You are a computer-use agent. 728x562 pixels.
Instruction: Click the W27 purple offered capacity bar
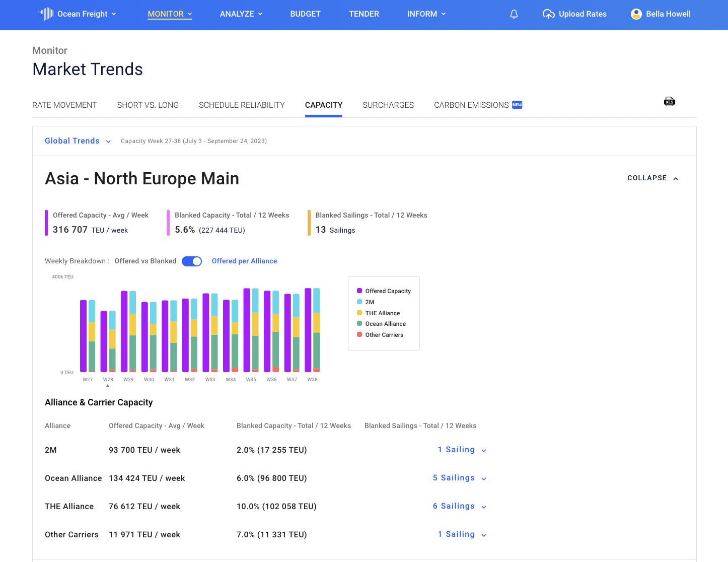(83, 336)
